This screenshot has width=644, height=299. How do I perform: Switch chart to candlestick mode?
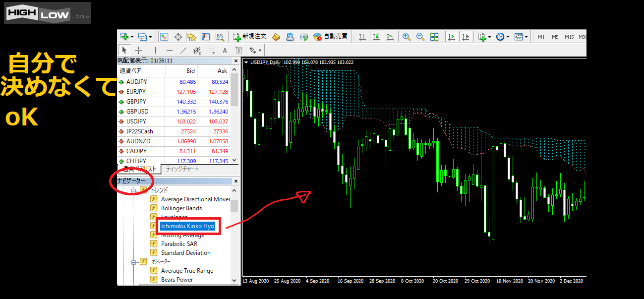376,37
